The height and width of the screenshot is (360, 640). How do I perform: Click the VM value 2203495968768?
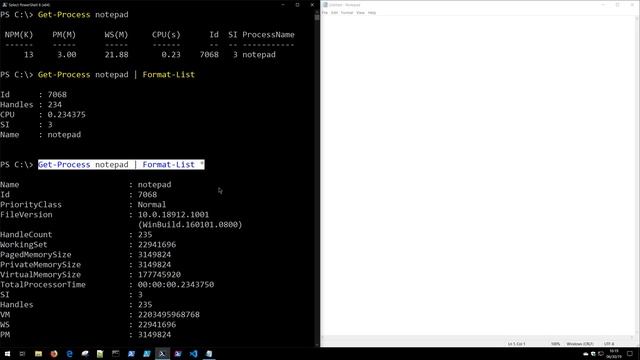[169, 315]
